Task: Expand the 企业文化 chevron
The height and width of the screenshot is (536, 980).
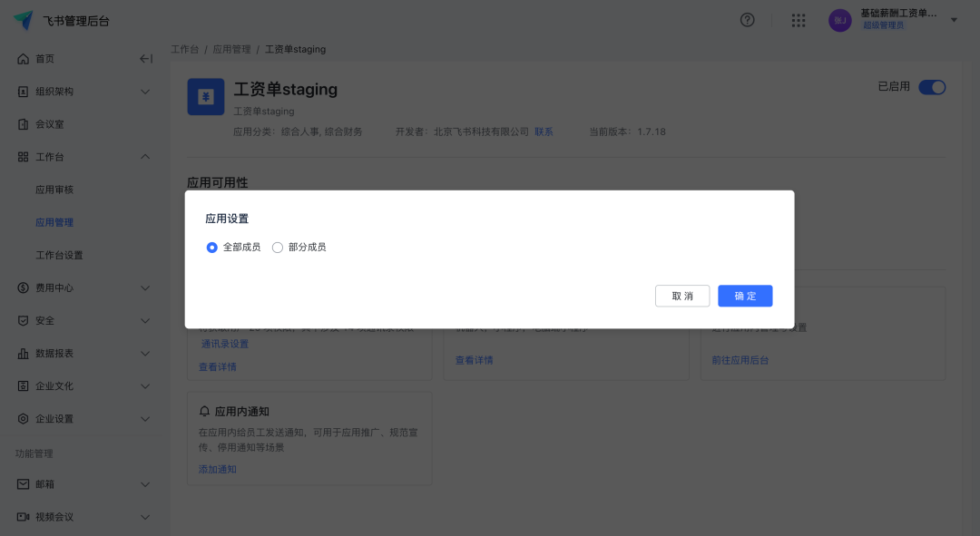Action: [145, 386]
